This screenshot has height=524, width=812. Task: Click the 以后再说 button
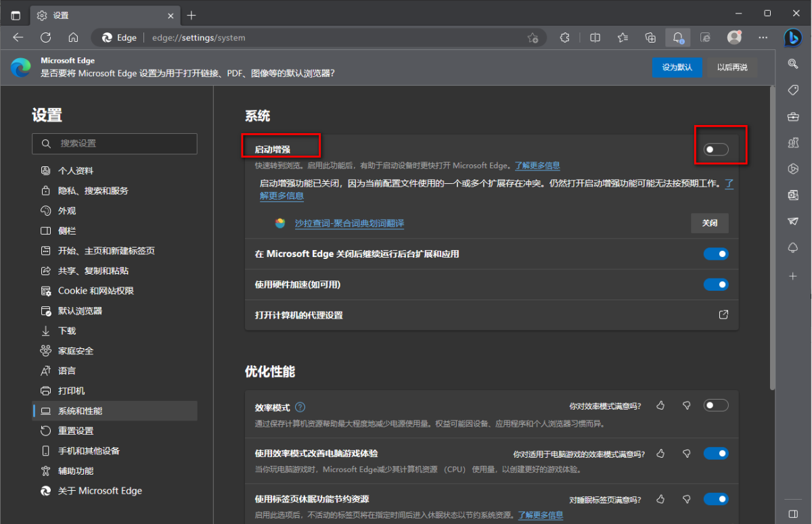(732, 68)
